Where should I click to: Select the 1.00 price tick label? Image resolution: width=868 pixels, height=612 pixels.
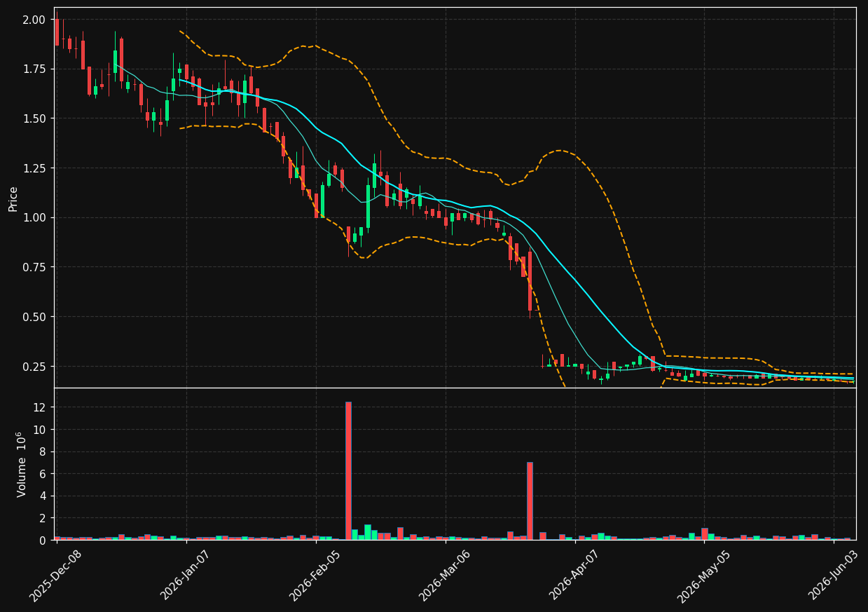(x=35, y=217)
